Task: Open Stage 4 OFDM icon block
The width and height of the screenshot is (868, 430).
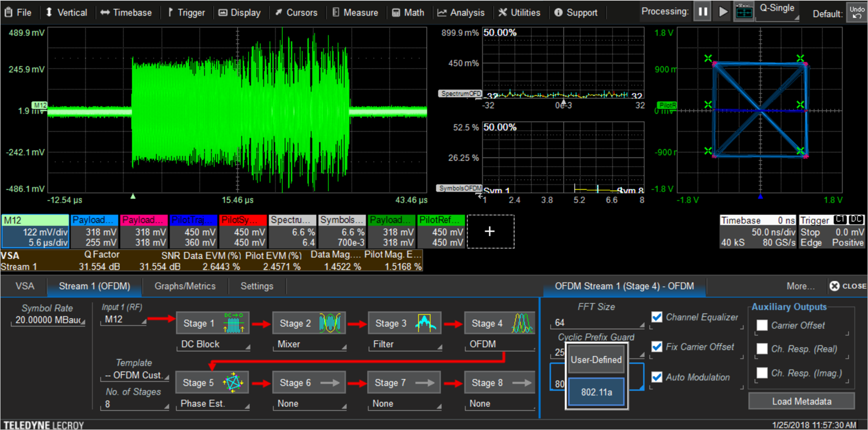Action: coord(500,323)
